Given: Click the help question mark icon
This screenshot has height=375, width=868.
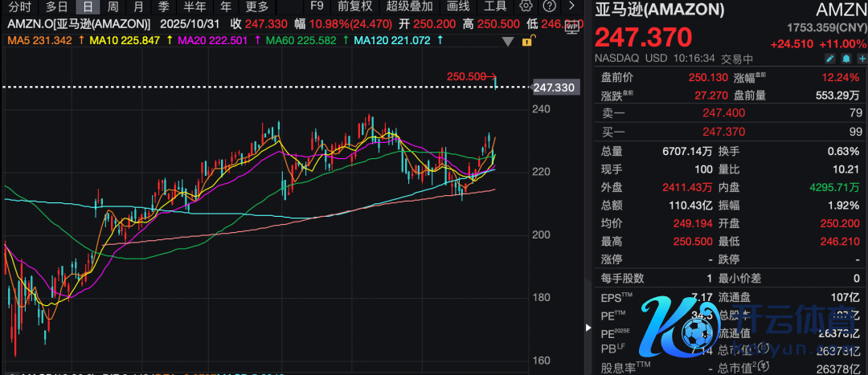Looking at the screenshot, I should pyautogui.click(x=549, y=6).
